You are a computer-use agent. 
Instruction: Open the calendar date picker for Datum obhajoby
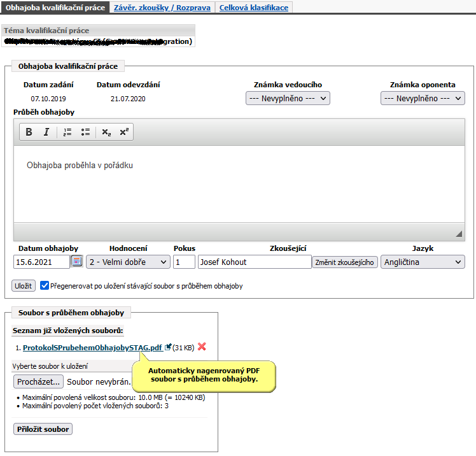(x=77, y=261)
